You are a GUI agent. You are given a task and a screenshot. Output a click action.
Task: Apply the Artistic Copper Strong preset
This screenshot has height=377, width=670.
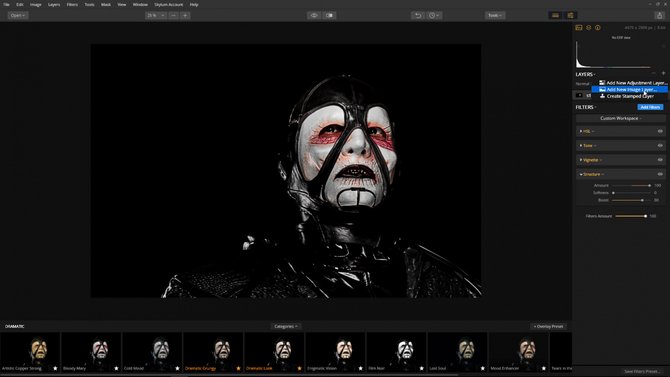pos(30,352)
